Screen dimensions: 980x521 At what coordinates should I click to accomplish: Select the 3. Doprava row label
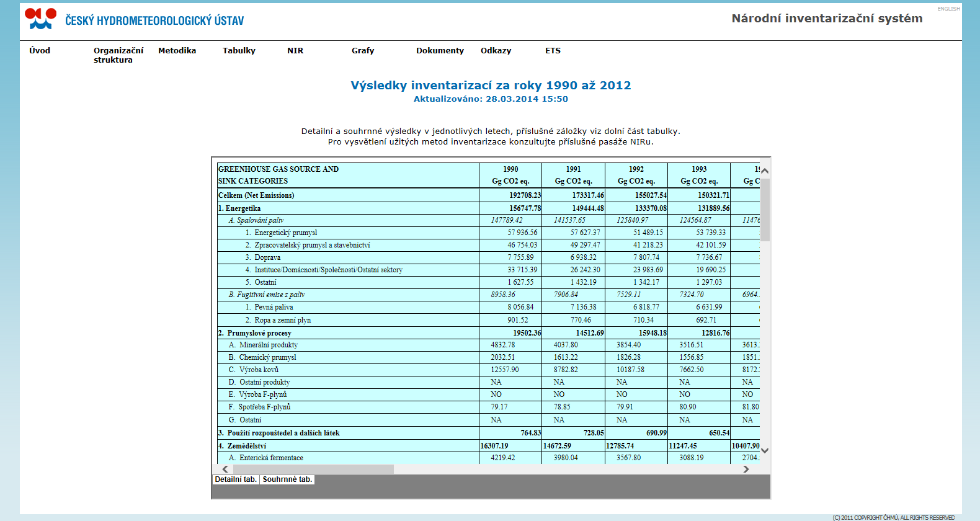click(x=263, y=257)
